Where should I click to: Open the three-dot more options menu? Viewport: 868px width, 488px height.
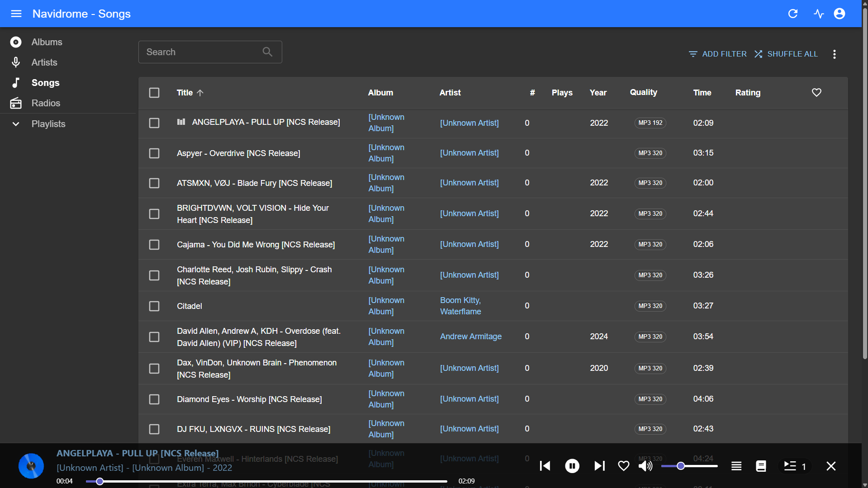[x=834, y=54]
